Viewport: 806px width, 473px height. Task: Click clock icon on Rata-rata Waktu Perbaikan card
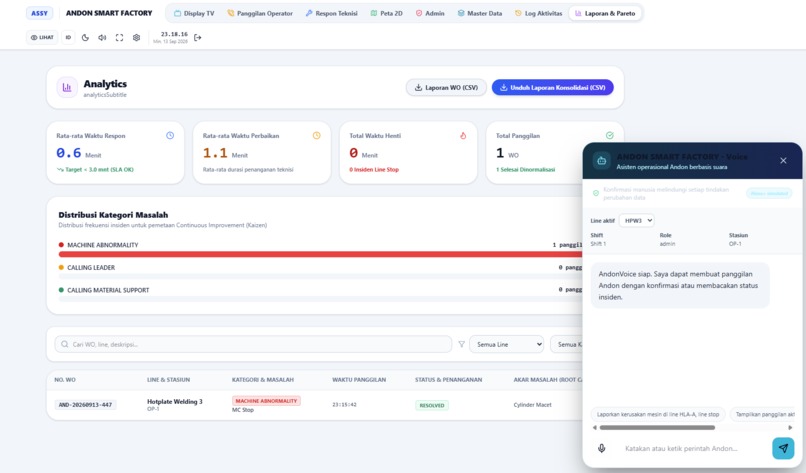click(x=317, y=135)
